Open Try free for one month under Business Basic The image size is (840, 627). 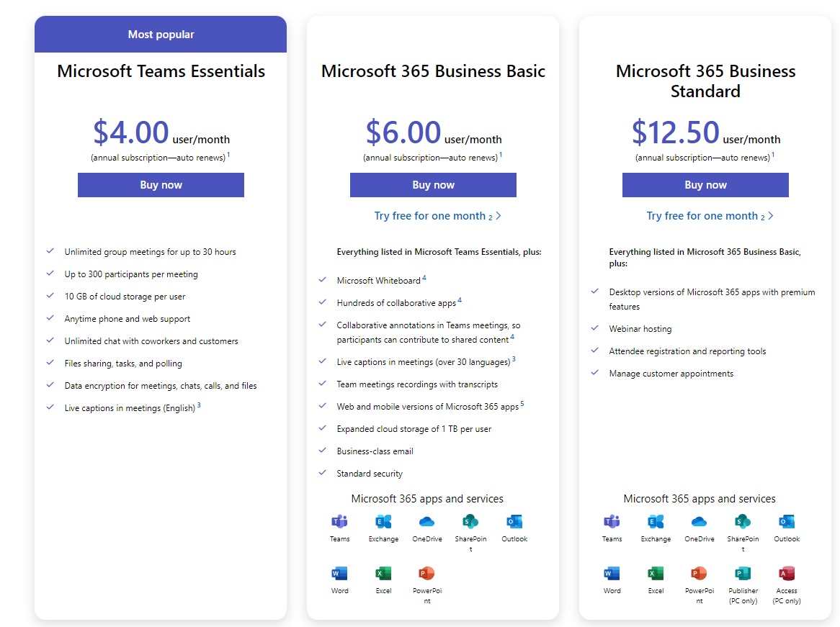tap(437, 216)
